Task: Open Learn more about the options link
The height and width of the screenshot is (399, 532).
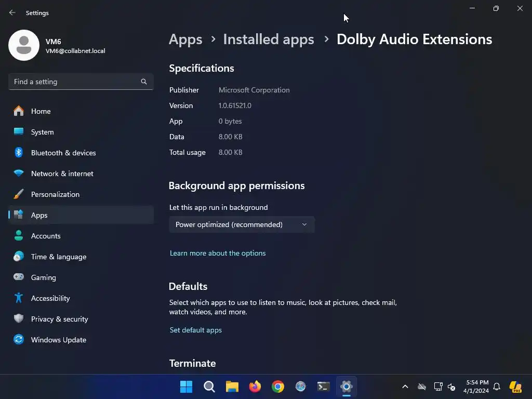Action: pyautogui.click(x=218, y=253)
